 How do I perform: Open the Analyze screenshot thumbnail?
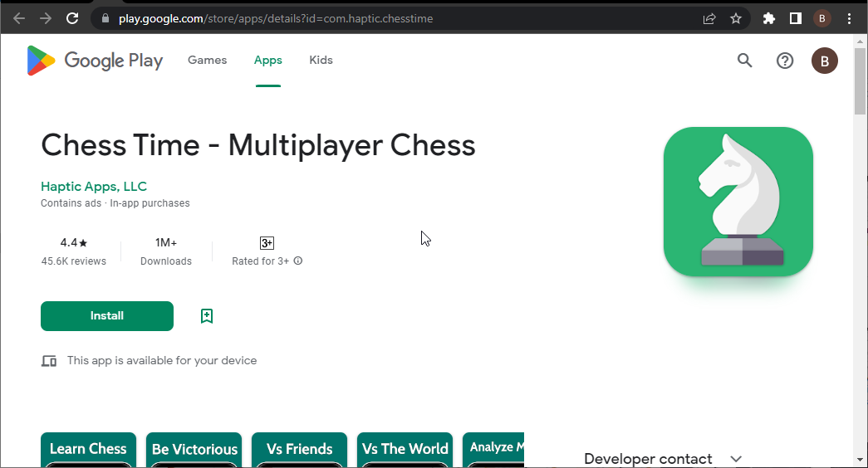[x=493, y=450]
